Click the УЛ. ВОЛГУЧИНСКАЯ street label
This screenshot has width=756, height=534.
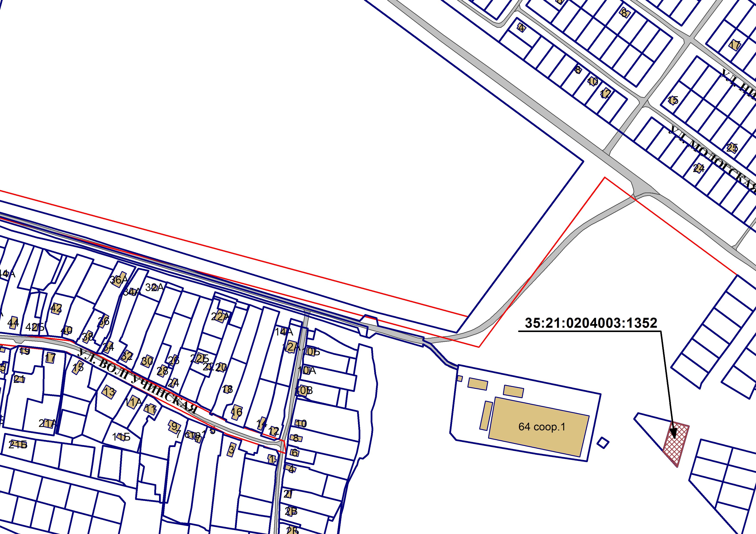coord(138,381)
